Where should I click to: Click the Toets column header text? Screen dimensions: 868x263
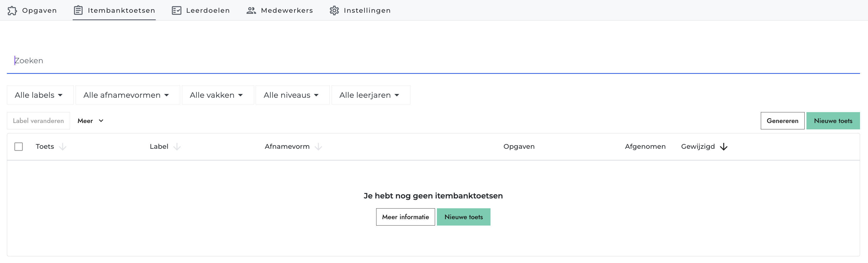(45, 147)
